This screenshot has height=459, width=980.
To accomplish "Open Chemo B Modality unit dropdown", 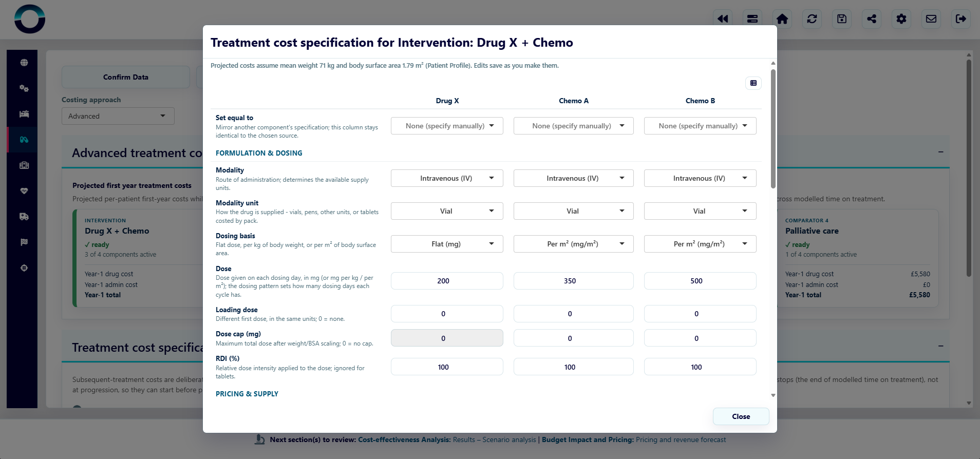I will pyautogui.click(x=700, y=211).
